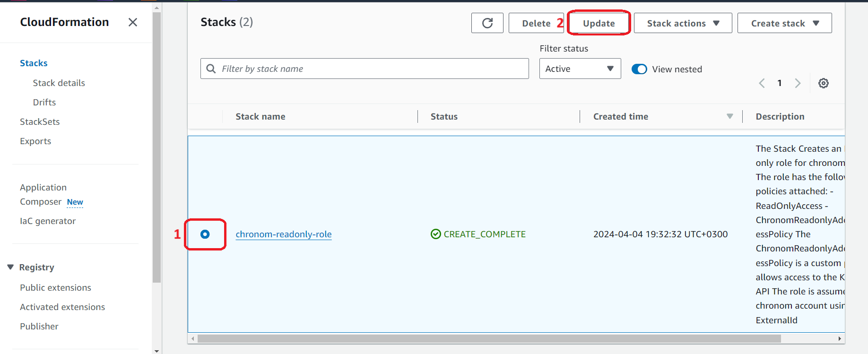Open Stacks in sidebar
This screenshot has height=354, width=868.
click(x=34, y=63)
